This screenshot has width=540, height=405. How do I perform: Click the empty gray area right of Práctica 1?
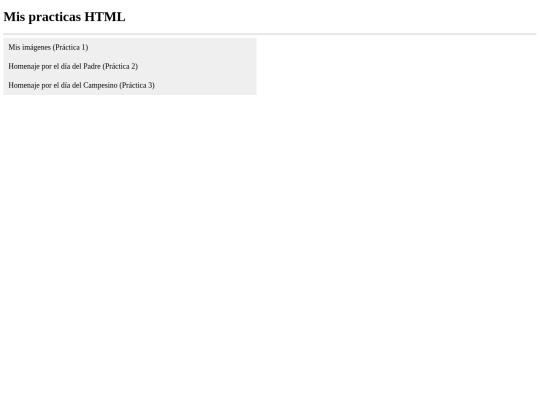point(172,47)
